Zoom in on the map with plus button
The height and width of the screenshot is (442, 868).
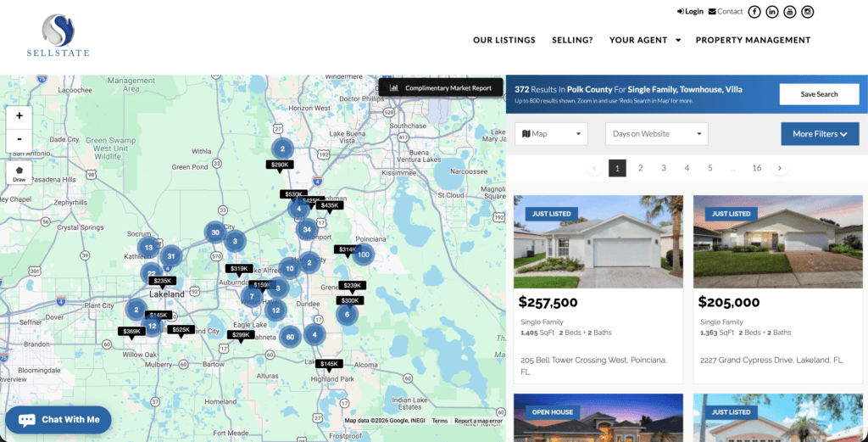click(x=19, y=116)
